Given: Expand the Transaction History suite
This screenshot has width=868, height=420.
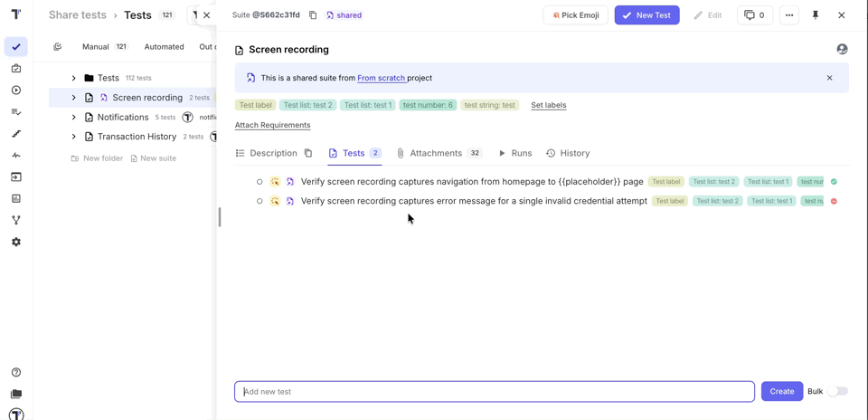Looking at the screenshot, I should 74,137.
